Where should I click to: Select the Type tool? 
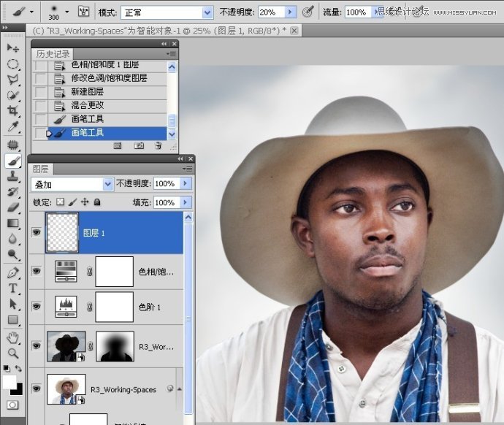tap(13, 288)
